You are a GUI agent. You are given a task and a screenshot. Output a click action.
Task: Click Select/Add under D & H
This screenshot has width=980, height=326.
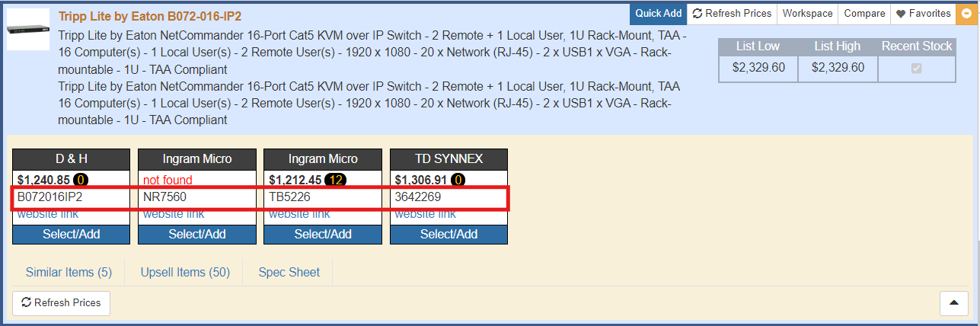coord(72,234)
